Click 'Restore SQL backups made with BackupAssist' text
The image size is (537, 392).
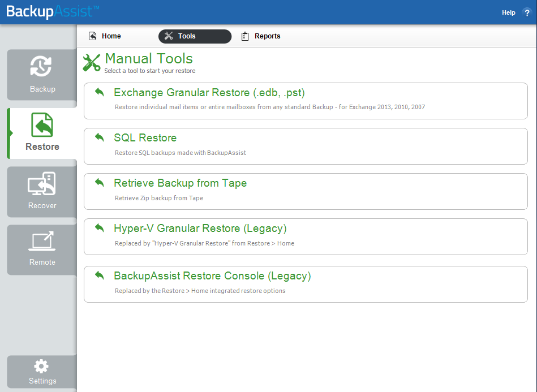point(181,153)
